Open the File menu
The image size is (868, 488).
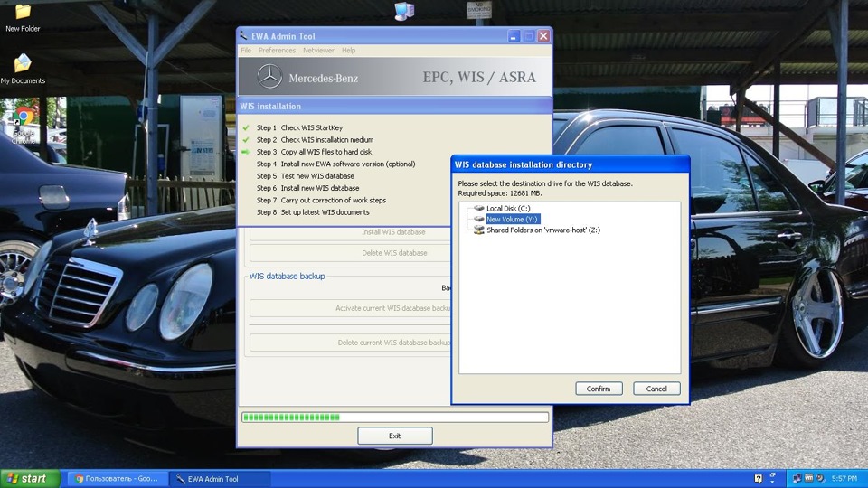[246, 51]
